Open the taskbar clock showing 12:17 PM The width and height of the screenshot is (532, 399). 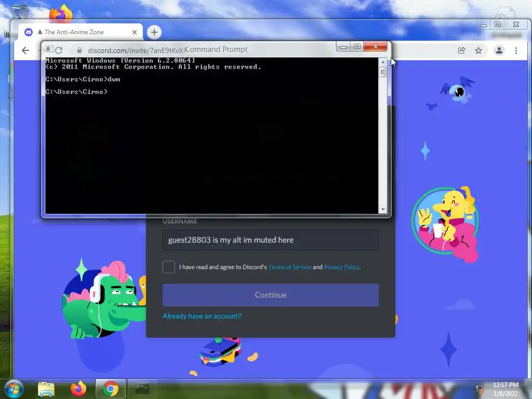(506, 389)
